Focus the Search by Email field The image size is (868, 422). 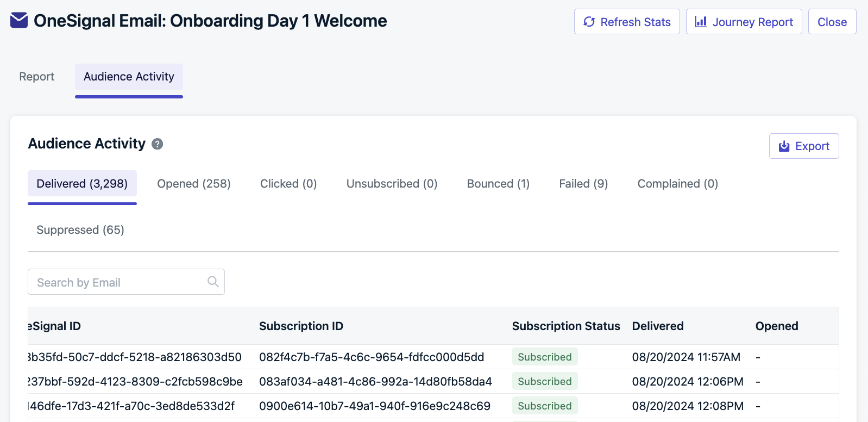(126, 282)
